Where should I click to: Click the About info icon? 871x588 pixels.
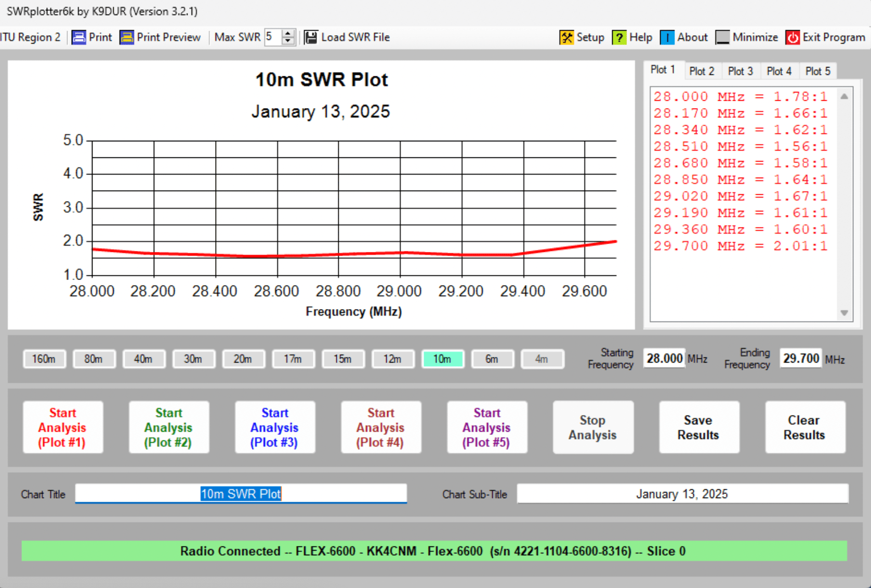pos(667,37)
